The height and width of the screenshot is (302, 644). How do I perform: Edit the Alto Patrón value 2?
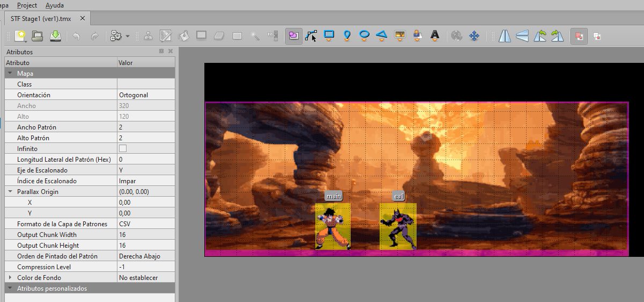click(146, 138)
